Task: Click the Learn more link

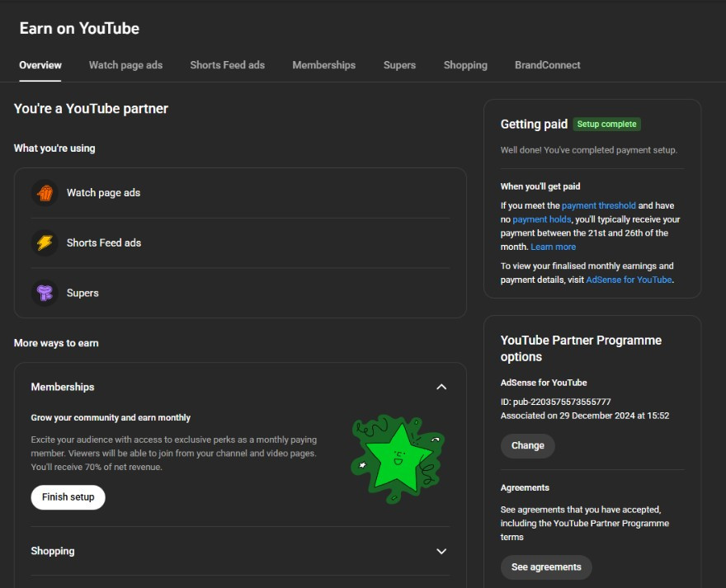Action: click(554, 247)
